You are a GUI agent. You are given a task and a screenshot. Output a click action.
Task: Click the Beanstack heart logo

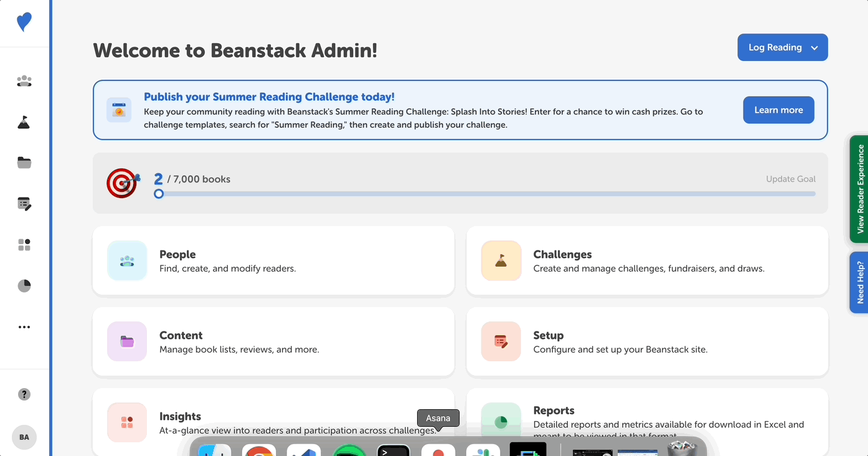tap(24, 22)
